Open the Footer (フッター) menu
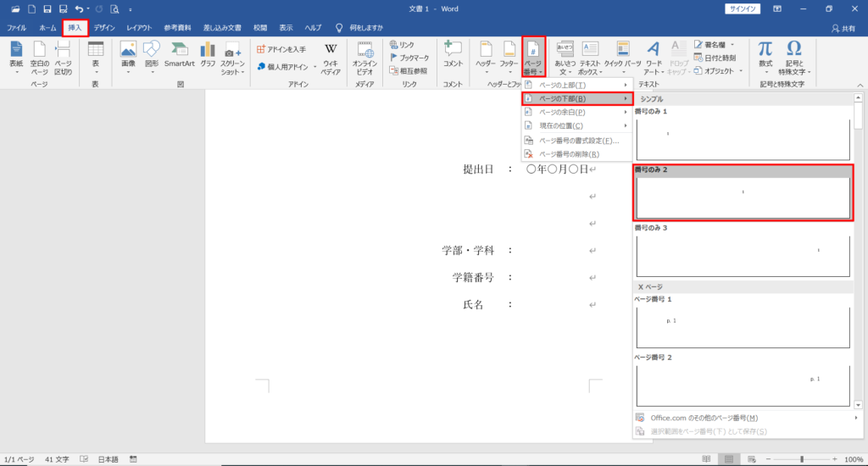 tap(509, 58)
